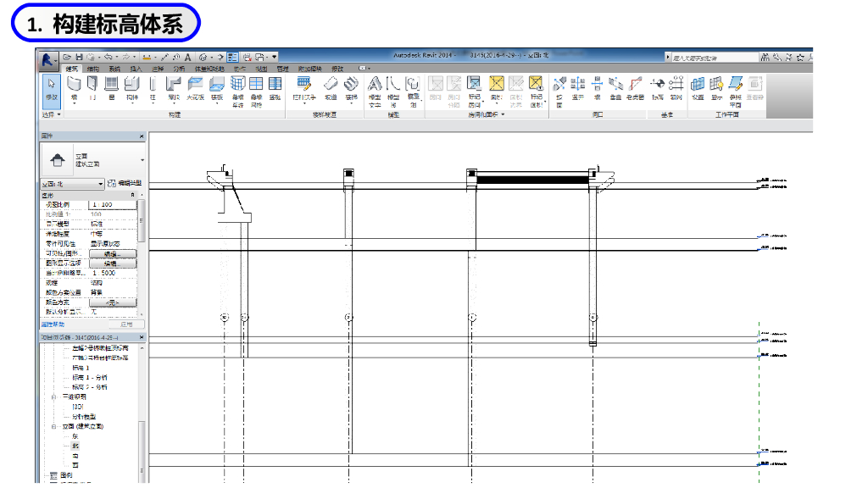Select the Text 'A' tool in quick access toolbar
The width and height of the screenshot is (868, 488).
pyautogui.click(x=188, y=57)
